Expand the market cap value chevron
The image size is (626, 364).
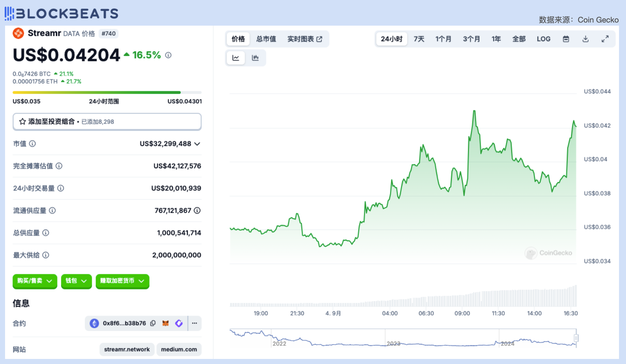pyautogui.click(x=197, y=144)
